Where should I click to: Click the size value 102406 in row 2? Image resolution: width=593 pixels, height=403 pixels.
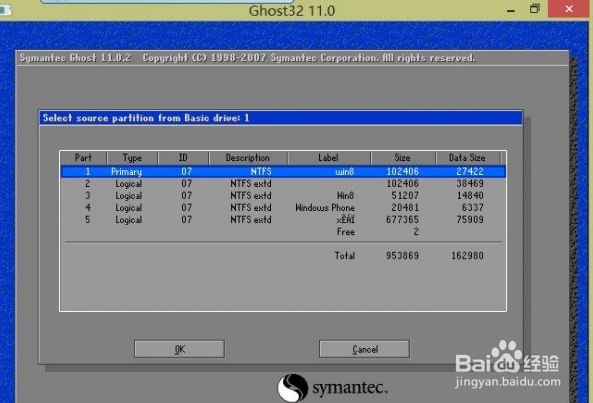pos(402,184)
